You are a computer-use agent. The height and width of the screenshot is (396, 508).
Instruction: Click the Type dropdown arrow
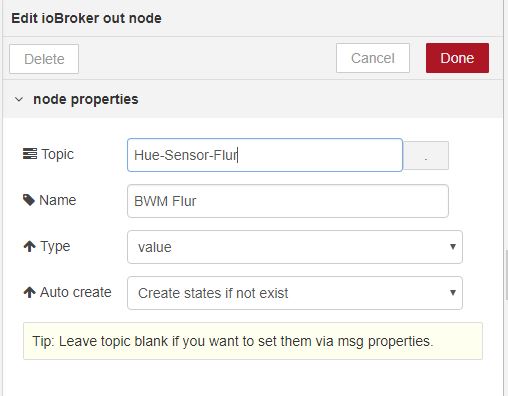click(453, 247)
